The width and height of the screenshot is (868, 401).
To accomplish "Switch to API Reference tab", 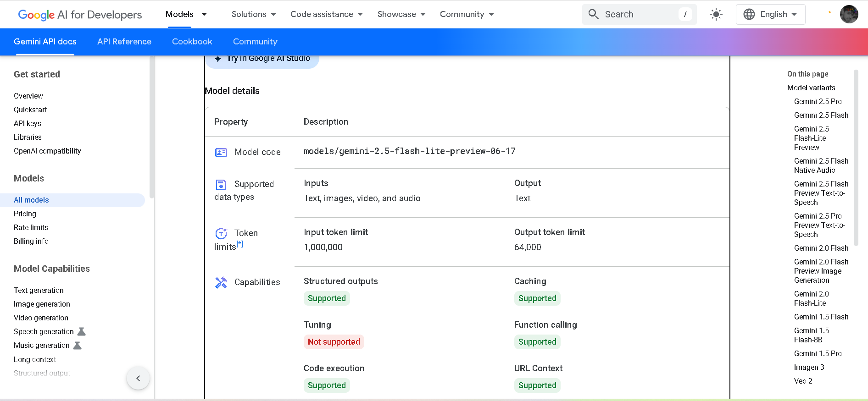I will pyautogui.click(x=124, y=42).
